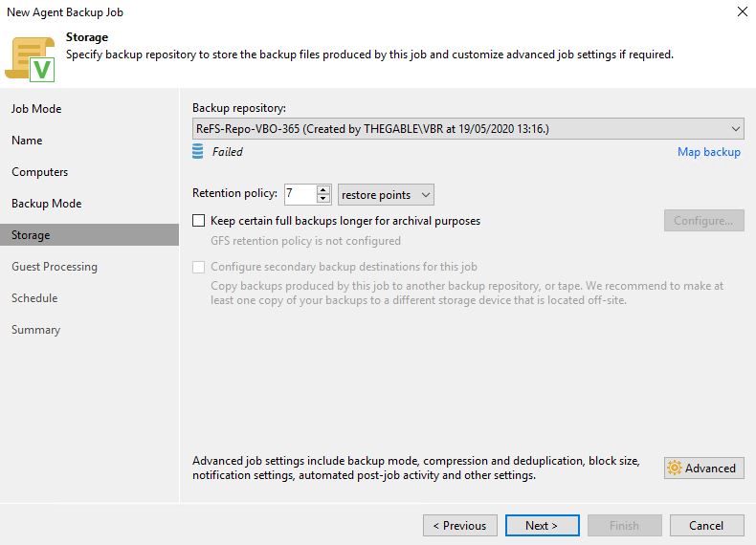Go to the Job Mode step
The height and width of the screenshot is (545, 756).
coord(36,109)
